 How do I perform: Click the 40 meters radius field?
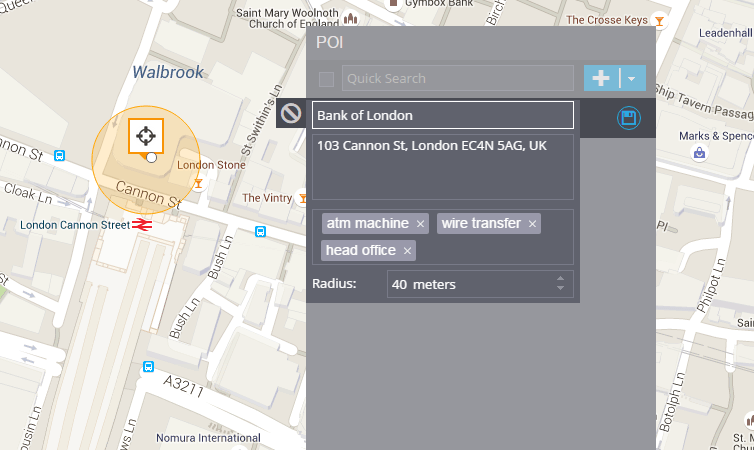480,284
